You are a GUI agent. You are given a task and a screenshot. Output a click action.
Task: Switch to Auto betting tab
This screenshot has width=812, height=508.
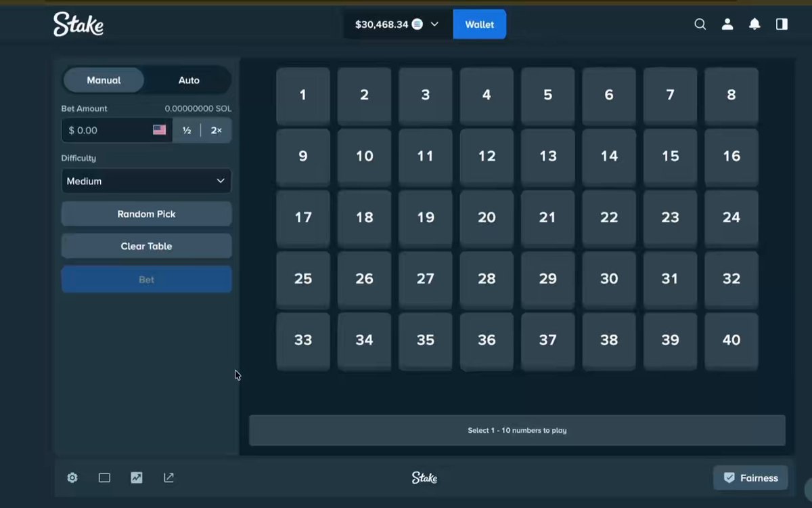(189, 80)
